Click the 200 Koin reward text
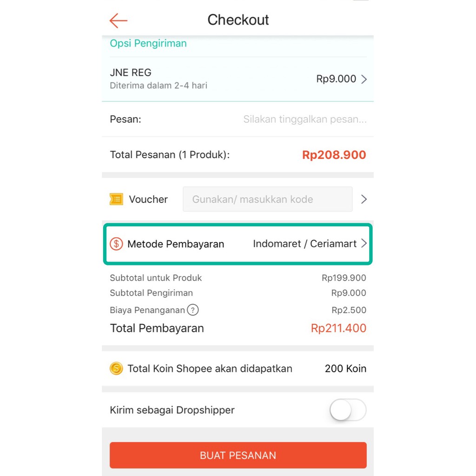The image size is (476, 476). pos(345,369)
